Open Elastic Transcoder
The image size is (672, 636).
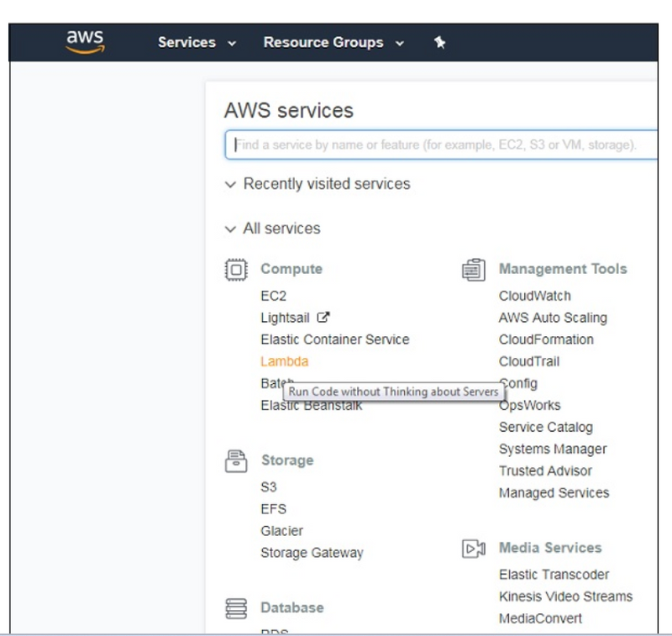[554, 575]
